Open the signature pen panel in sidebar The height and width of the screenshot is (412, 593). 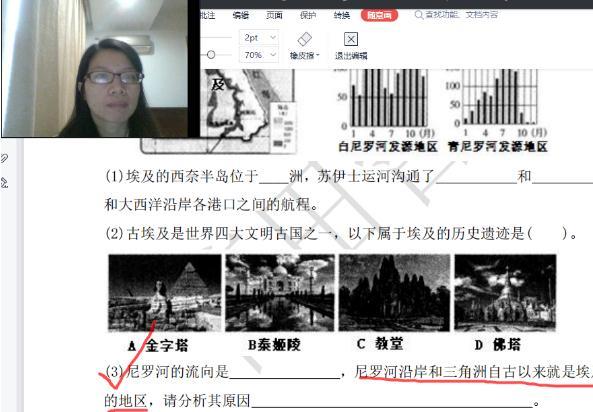tap(4, 183)
